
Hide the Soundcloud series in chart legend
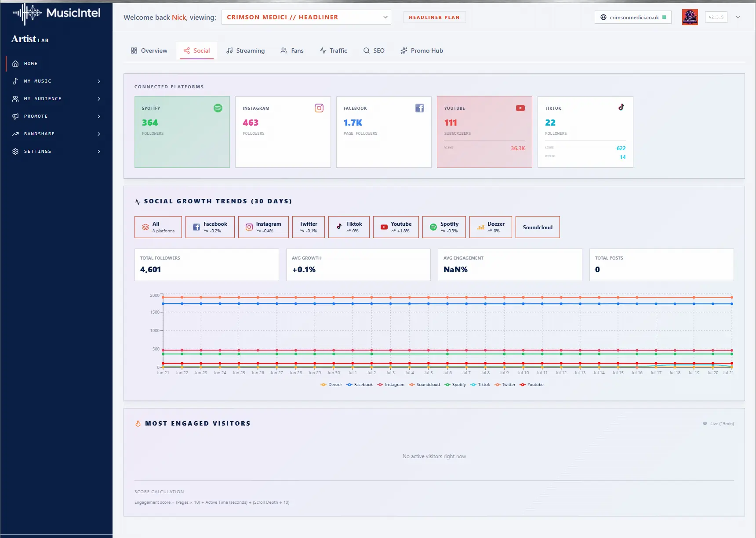[x=424, y=385]
